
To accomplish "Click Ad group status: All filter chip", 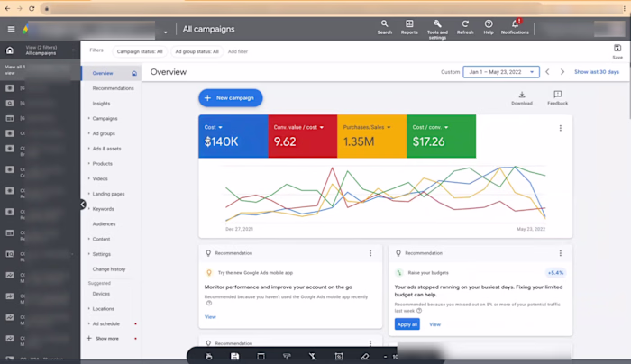I will [197, 51].
